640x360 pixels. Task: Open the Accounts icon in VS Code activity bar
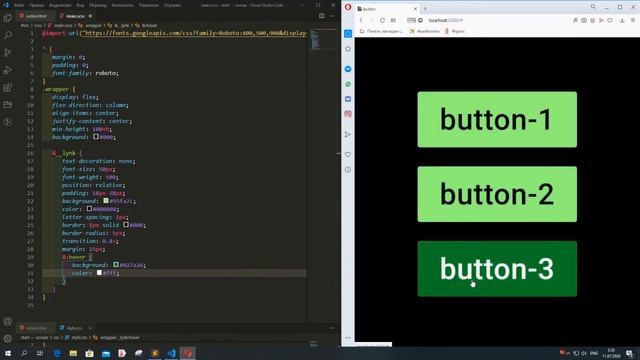pos(7,321)
